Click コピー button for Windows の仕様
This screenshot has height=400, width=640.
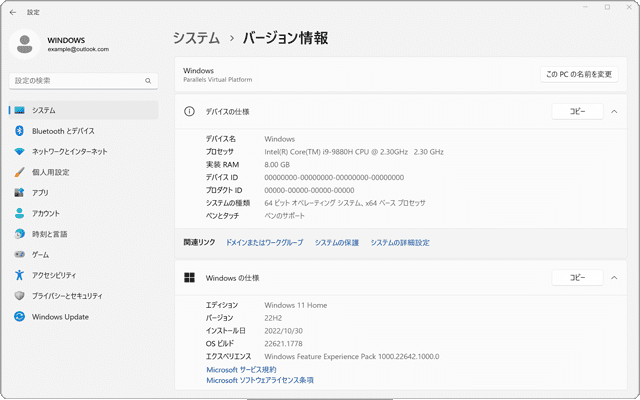[577, 278]
